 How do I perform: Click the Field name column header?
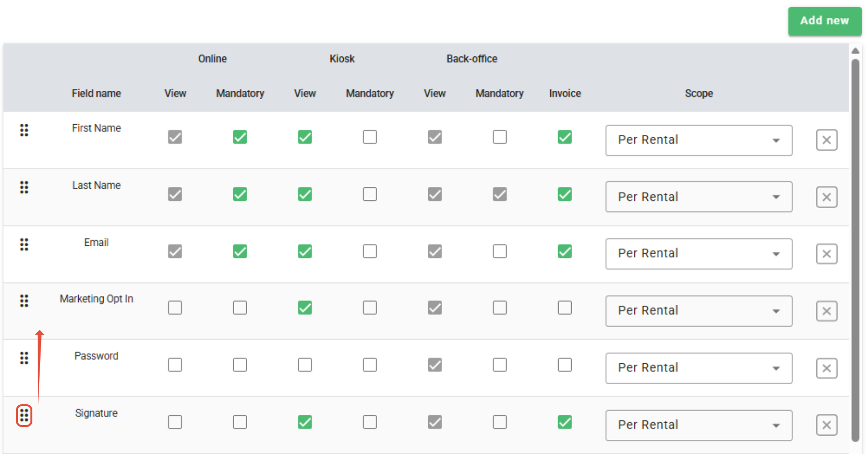click(x=96, y=93)
